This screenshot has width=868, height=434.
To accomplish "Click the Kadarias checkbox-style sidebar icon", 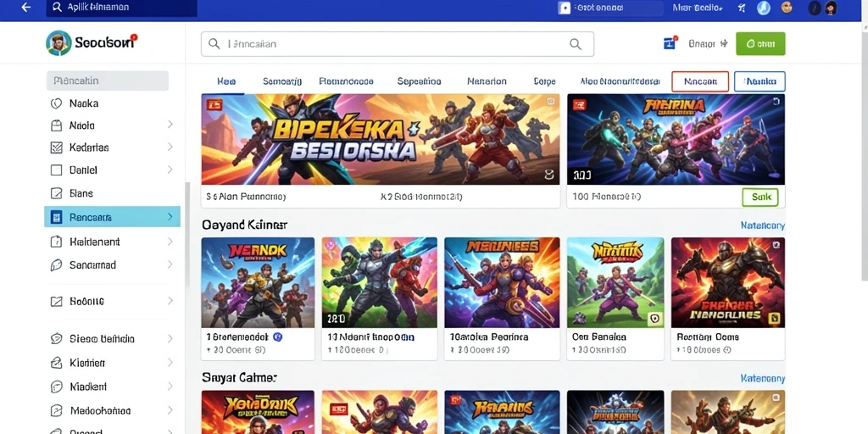I will point(56,147).
